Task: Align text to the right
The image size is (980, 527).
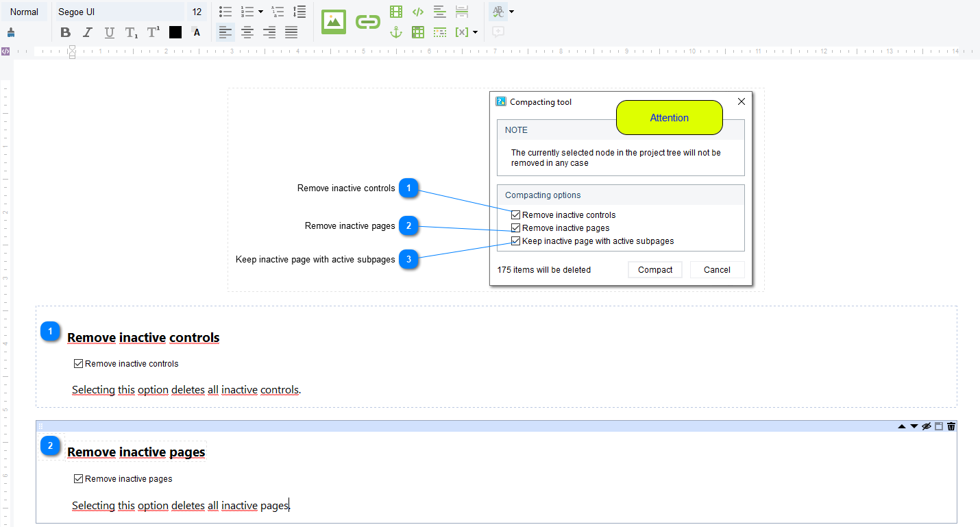Action: 269,32
